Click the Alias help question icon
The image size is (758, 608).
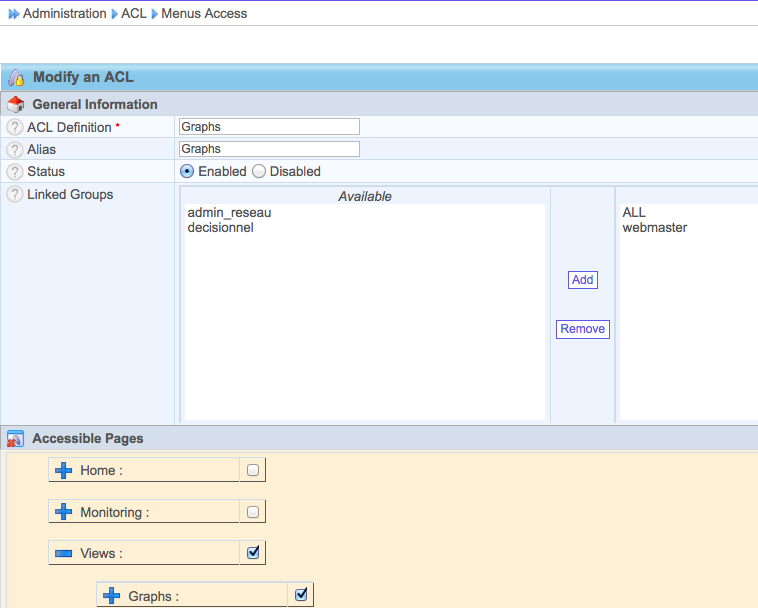point(15,149)
